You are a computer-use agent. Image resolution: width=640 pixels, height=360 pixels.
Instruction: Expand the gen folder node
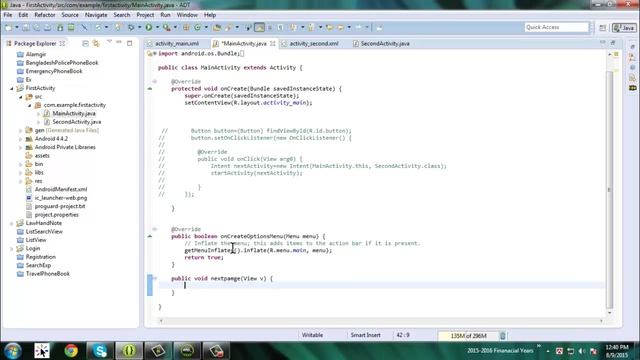pyautogui.click(x=20, y=131)
